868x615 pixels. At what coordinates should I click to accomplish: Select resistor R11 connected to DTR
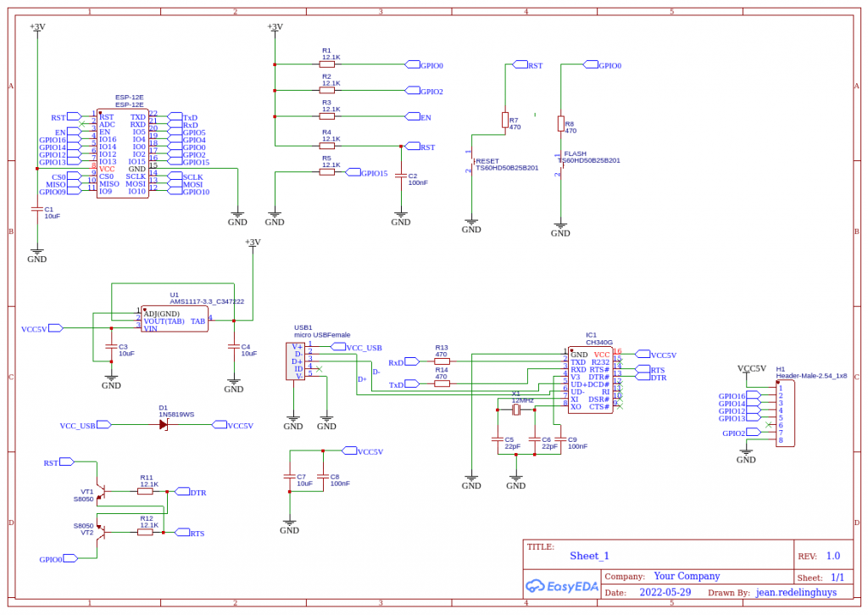pyautogui.click(x=145, y=491)
